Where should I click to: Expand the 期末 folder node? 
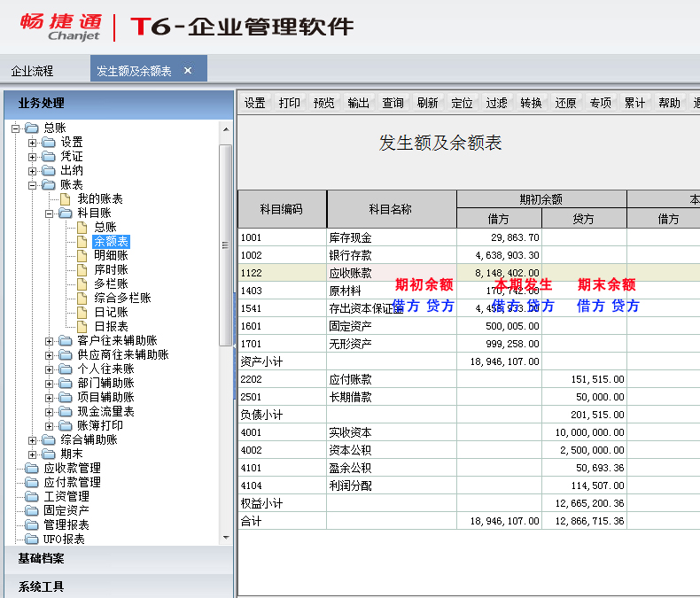(33, 454)
